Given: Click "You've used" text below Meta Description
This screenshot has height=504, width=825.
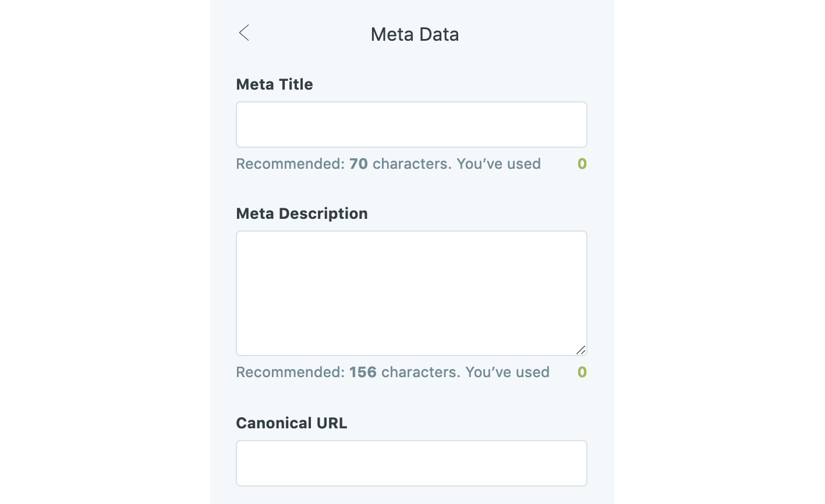Looking at the screenshot, I should click(x=507, y=372).
